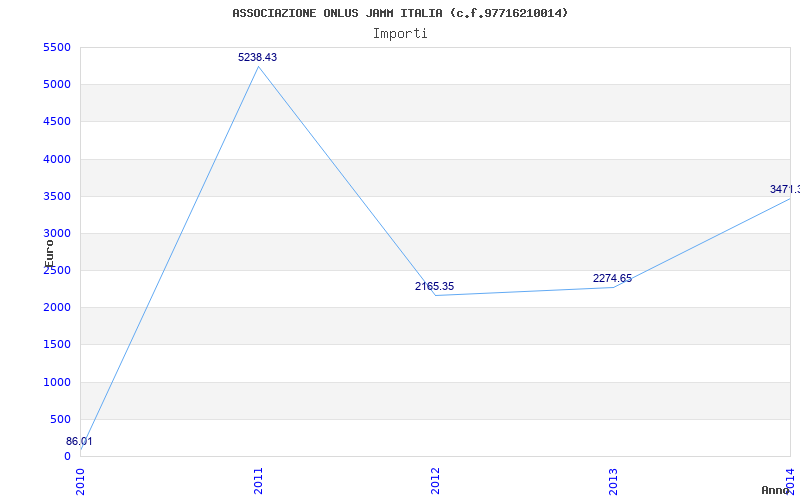Click the 2011 x-axis year label

tap(258, 481)
